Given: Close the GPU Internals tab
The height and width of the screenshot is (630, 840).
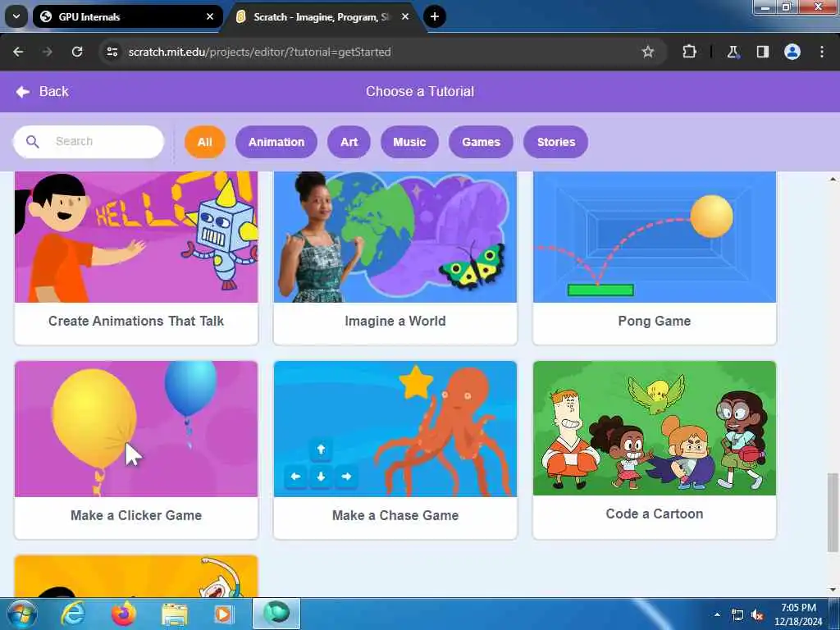Looking at the screenshot, I should tap(210, 16).
